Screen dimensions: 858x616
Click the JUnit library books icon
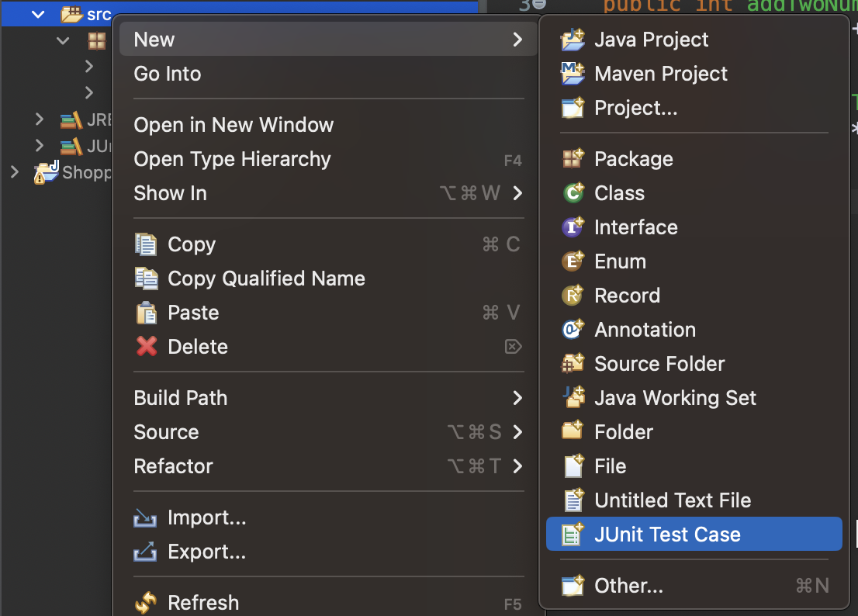pyautogui.click(x=71, y=146)
